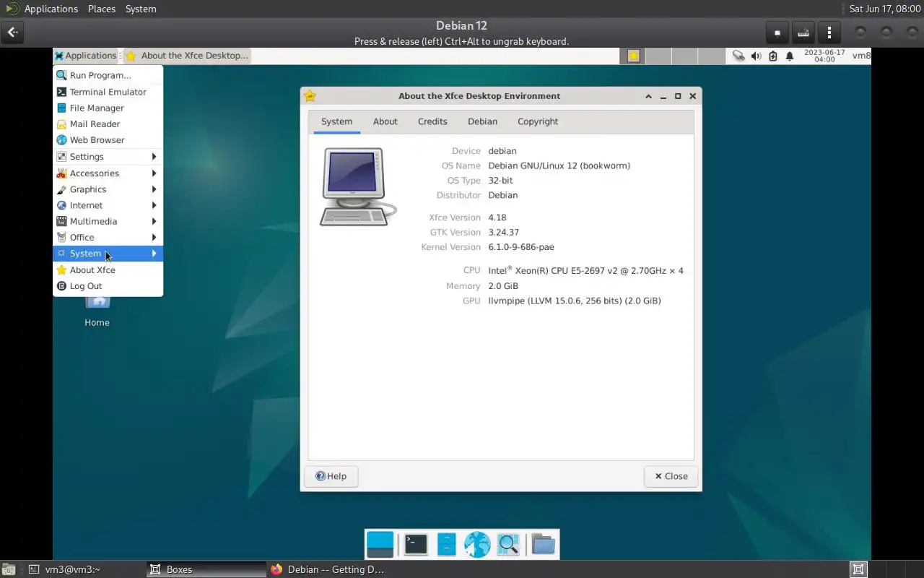This screenshot has height=578, width=924.
Task: Open the Credits tab
Action: click(x=432, y=121)
